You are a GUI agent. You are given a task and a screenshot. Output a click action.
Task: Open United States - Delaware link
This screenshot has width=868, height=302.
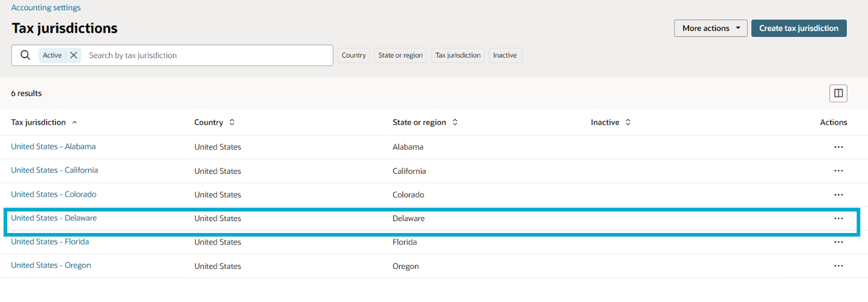click(54, 218)
